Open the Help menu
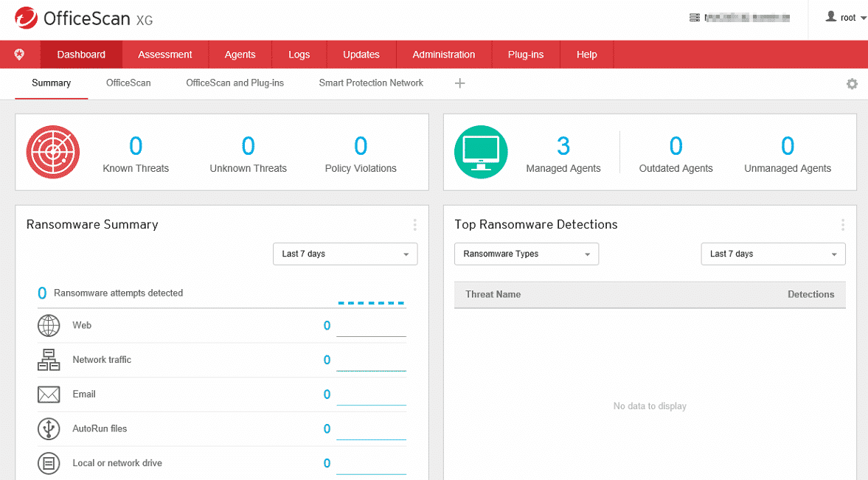The height and width of the screenshot is (480, 868). [x=586, y=55]
